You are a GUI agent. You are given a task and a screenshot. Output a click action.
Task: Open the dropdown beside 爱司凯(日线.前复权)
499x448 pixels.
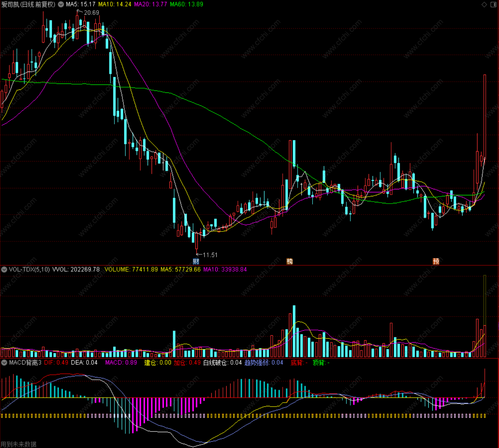coord(61,4)
